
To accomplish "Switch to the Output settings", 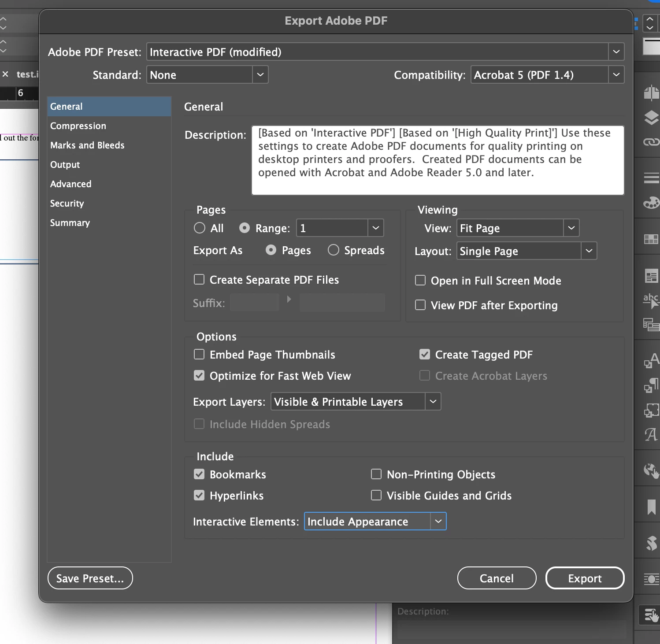I will pyautogui.click(x=109, y=164).
